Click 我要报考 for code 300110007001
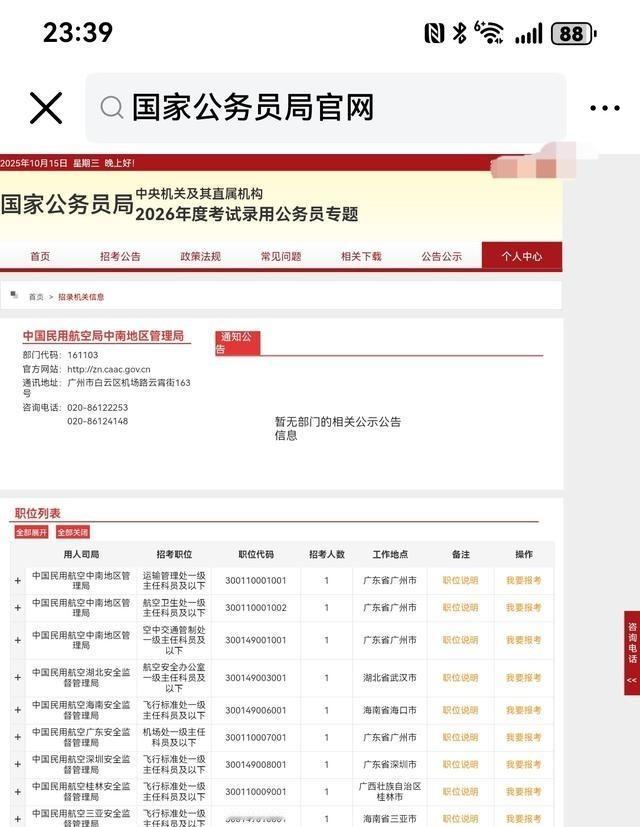Screen dimensions: 640x827 tap(523, 737)
